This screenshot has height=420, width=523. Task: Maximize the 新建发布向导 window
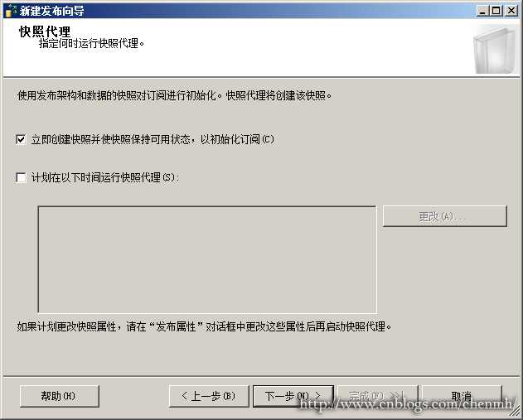tap(496, 11)
